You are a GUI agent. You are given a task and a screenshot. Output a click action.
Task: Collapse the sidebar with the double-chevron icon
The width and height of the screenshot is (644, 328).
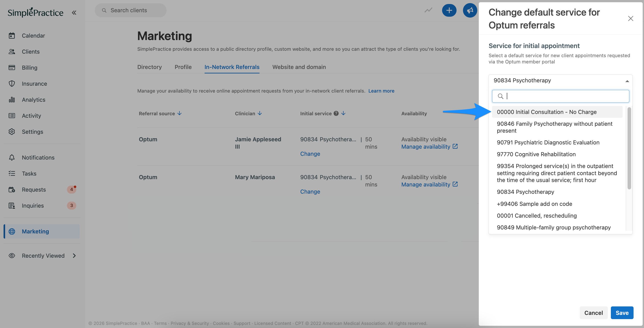coord(74,12)
